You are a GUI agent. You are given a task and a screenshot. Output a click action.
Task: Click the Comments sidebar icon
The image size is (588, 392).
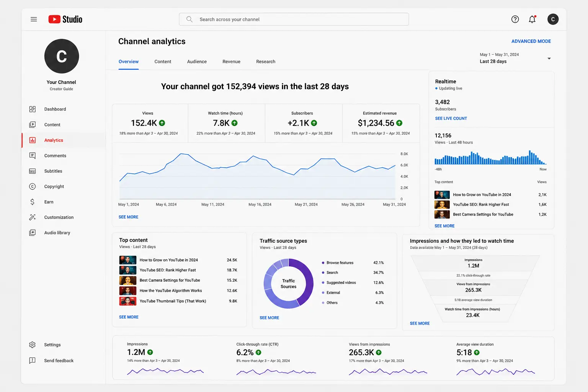tap(33, 156)
